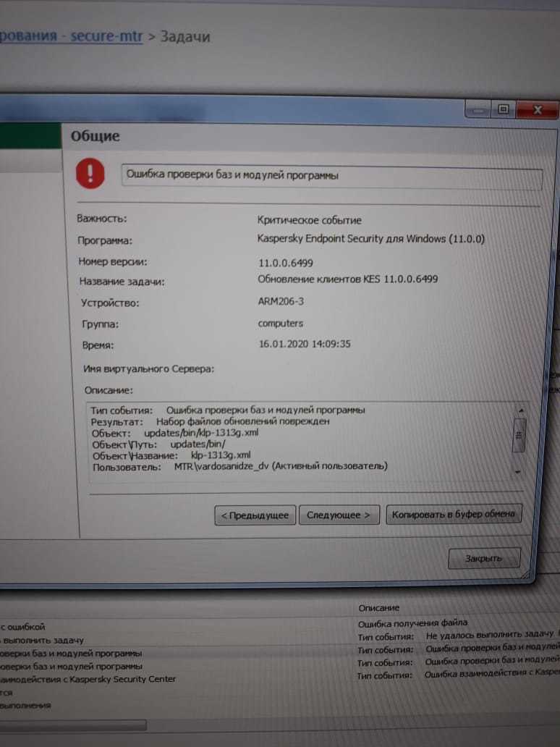Screen dimensions: 560x747
Task: Click the red critical error icon
Action: tap(90, 174)
